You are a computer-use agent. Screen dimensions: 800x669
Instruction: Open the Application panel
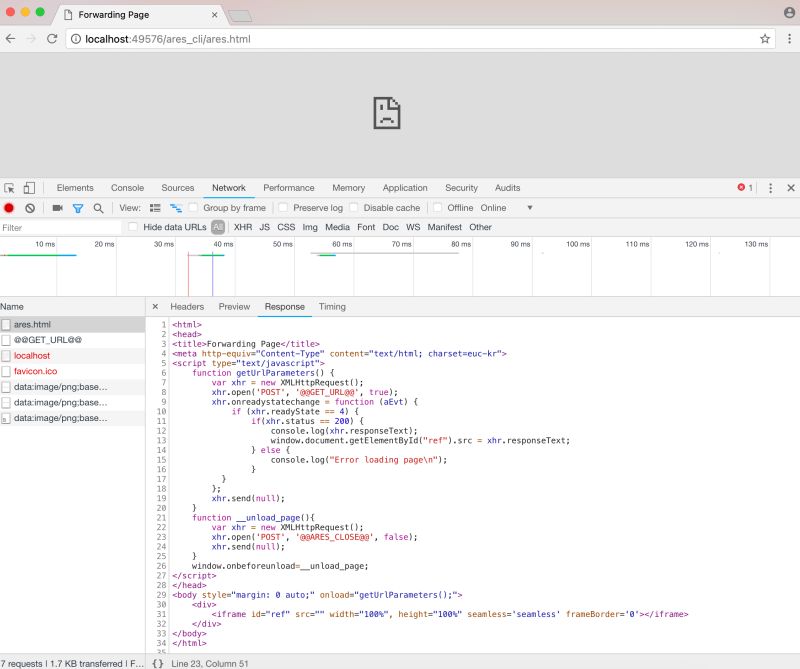pos(405,188)
